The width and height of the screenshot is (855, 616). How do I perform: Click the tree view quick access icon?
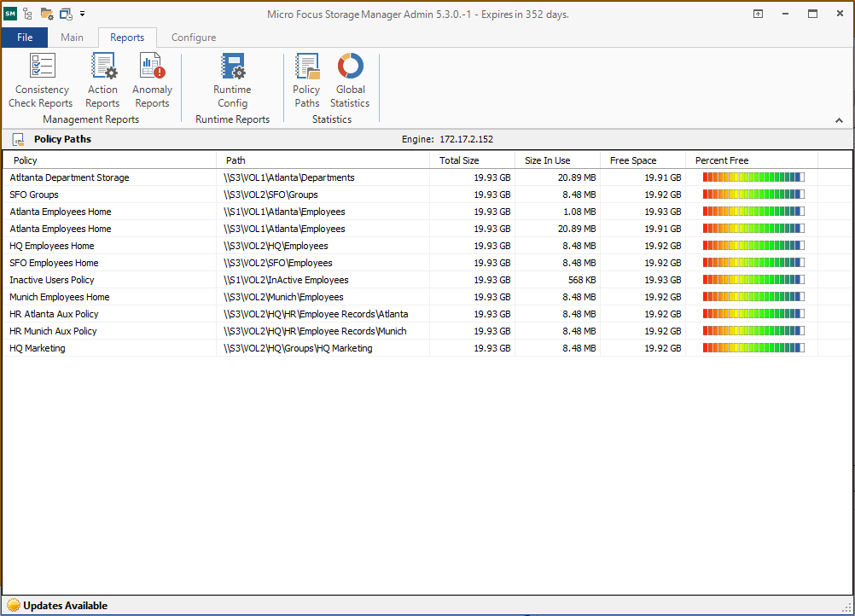click(28, 14)
